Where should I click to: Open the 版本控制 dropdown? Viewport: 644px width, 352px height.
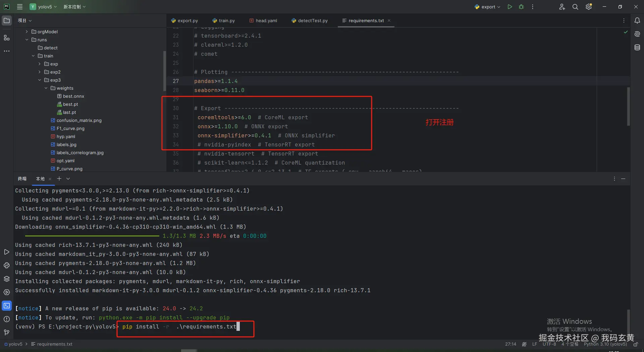pyautogui.click(x=74, y=7)
